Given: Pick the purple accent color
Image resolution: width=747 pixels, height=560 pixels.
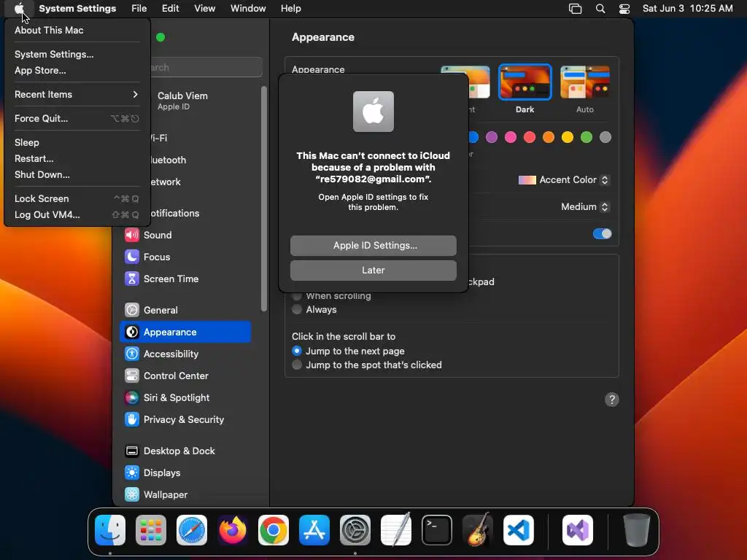Looking at the screenshot, I should pyautogui.click(x=492, y=138).
